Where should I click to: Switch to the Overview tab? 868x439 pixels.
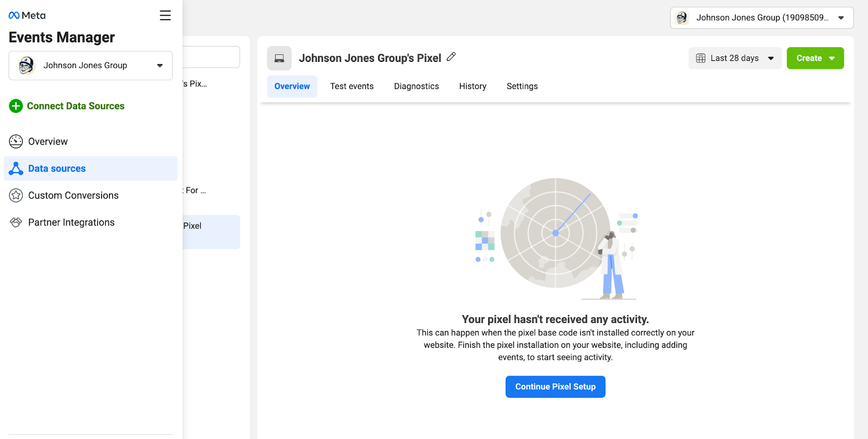(x=292, y=86)
